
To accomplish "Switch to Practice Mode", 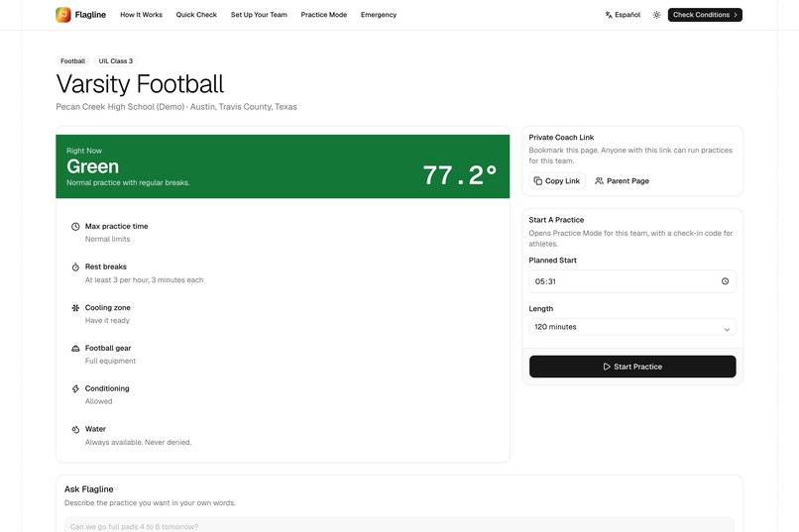I will (323, 15).
